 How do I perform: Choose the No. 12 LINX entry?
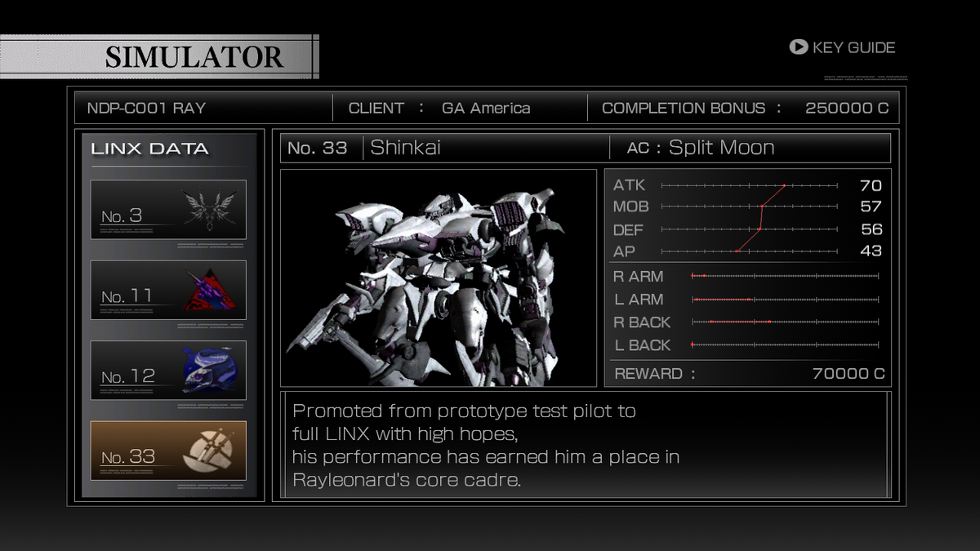click(168, 370)
